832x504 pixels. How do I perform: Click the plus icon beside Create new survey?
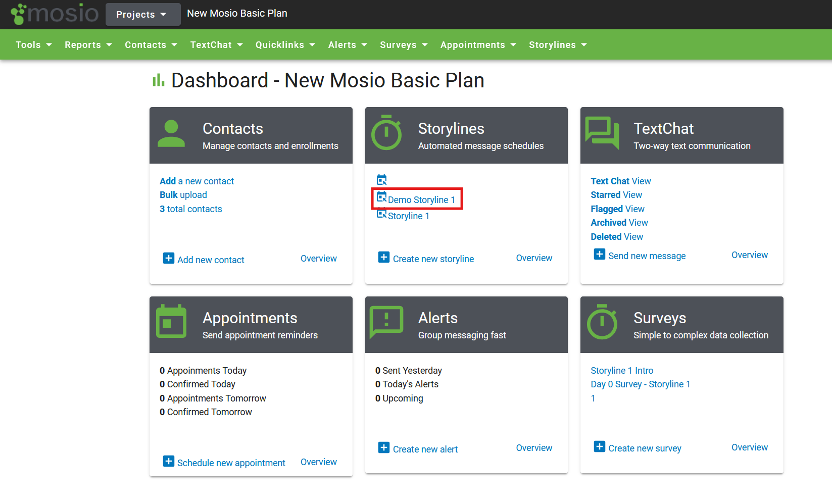click(600, 446)
